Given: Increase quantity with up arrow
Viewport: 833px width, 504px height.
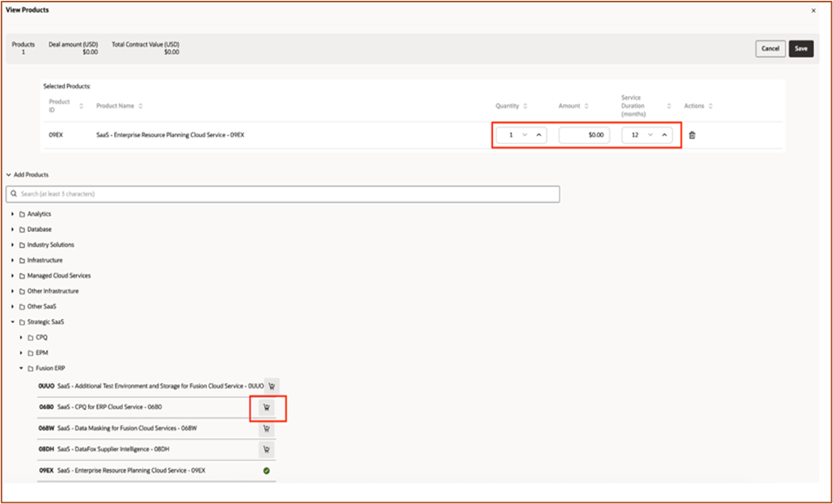Looking at the screenshot, I should click(538, 135).
